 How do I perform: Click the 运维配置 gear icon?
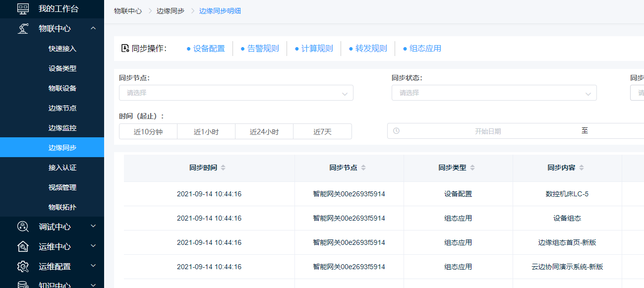pyautogui.click(x=23, y=266)
